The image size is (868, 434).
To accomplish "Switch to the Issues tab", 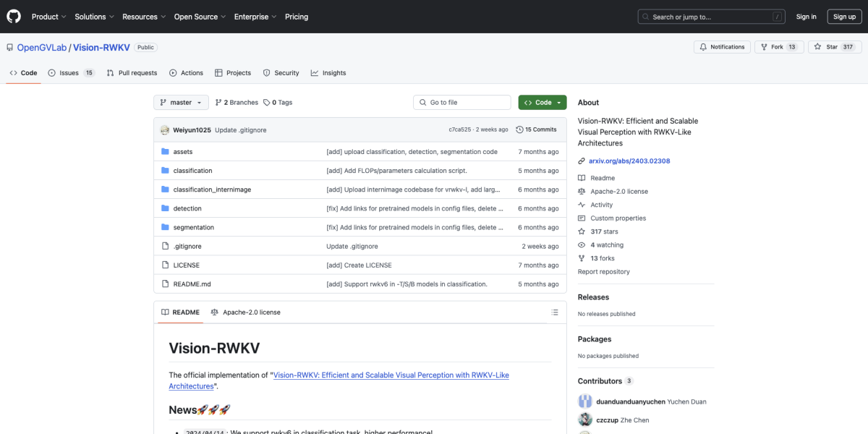I will coord(71,73).
